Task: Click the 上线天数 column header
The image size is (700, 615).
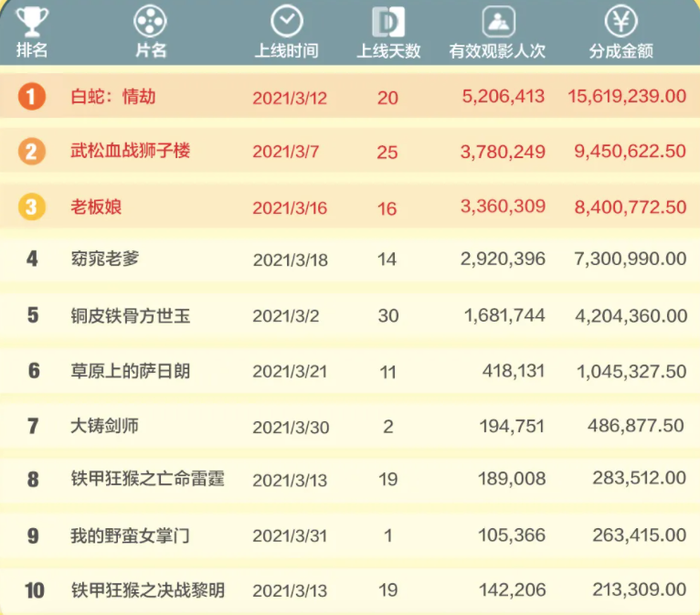Action: point(388,51)
